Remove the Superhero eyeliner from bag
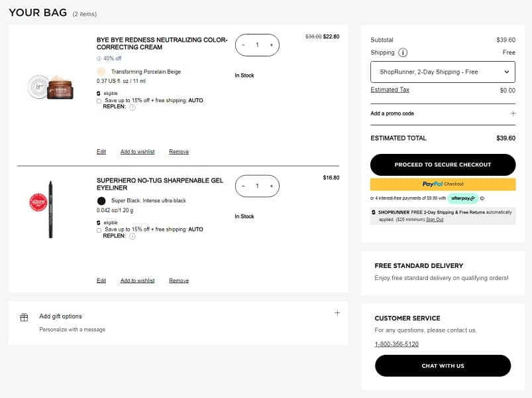This screenshot has width=532, height=398. [179, 281]
